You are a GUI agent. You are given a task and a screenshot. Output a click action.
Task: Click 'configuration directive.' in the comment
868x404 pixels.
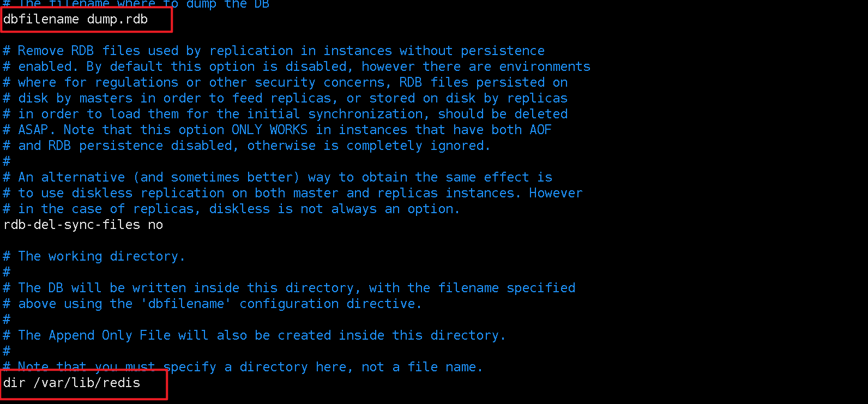pos(330,304)
